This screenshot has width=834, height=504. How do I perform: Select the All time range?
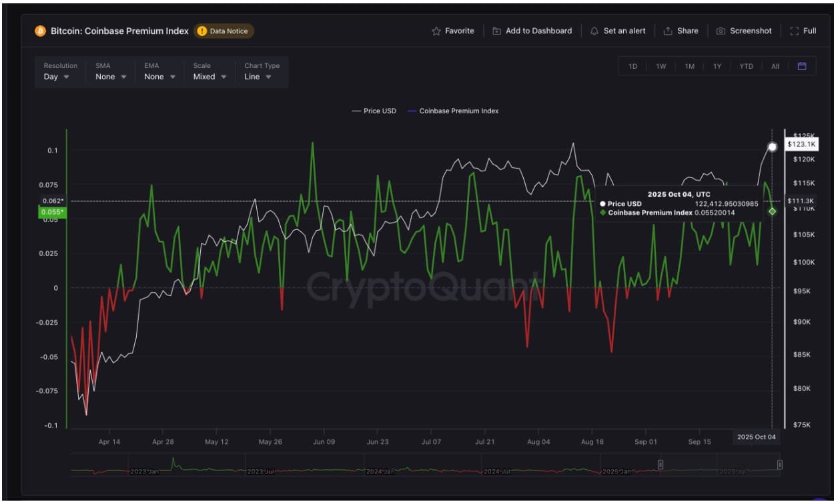point(775,67)
